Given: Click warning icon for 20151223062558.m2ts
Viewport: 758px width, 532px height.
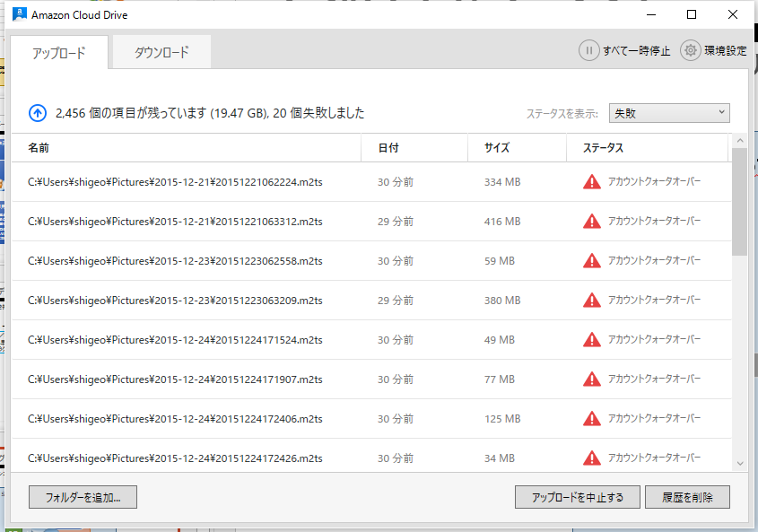Looking at the screenshot, I should 592,261.
